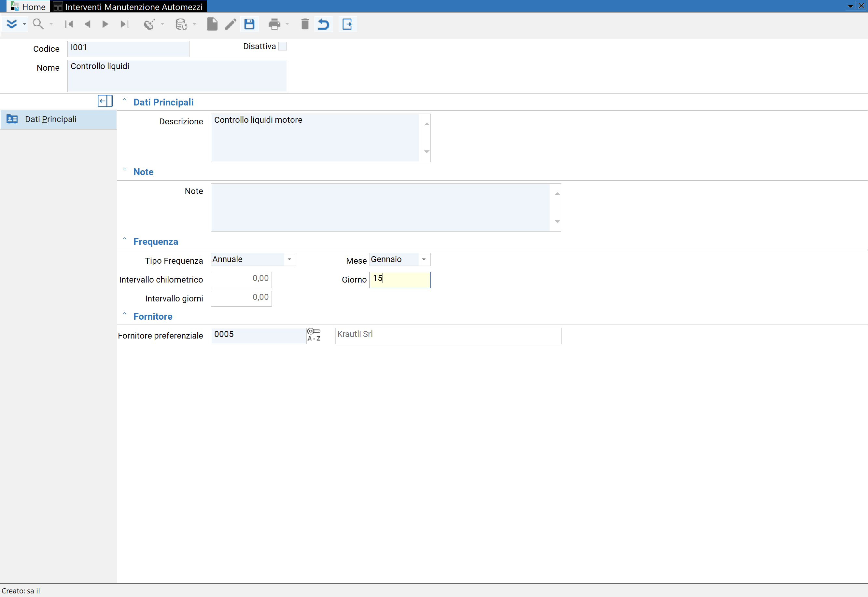This screenshot has height=597, width=868.
Task: Click the double chevron down toolbar icon
Action: point(12,24)
